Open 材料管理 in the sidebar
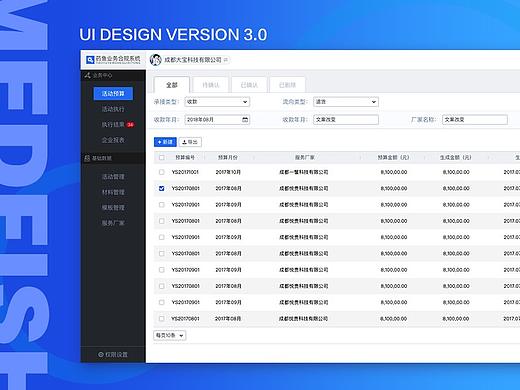The width and height of the screenshot is (520, 390). (113, 192)
